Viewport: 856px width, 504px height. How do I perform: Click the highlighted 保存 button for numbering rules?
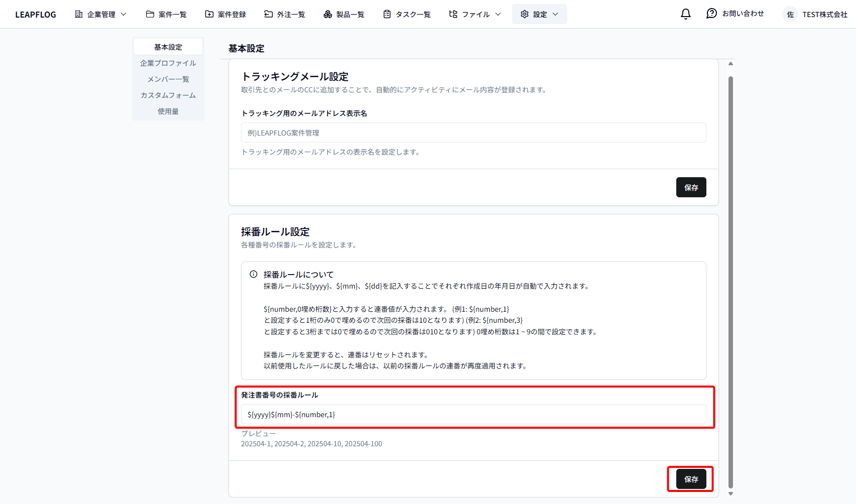pyautogui.click(x=690, y=479)
